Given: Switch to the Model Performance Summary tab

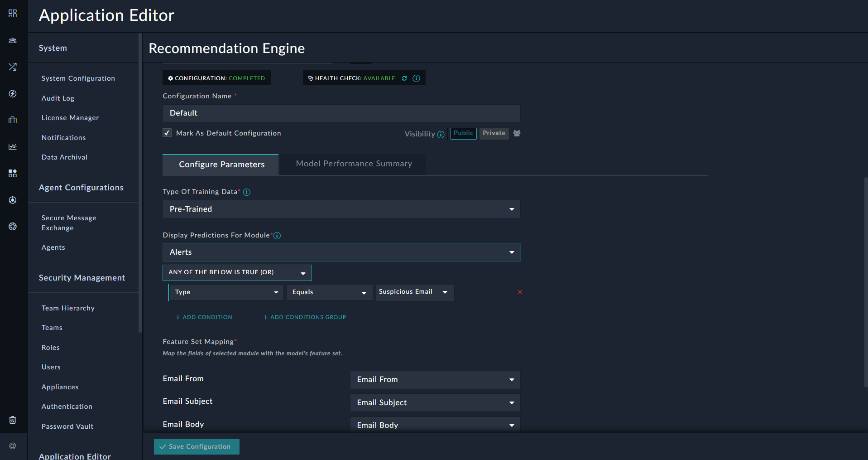Looking at the screenshot, I should click(354, 164).
